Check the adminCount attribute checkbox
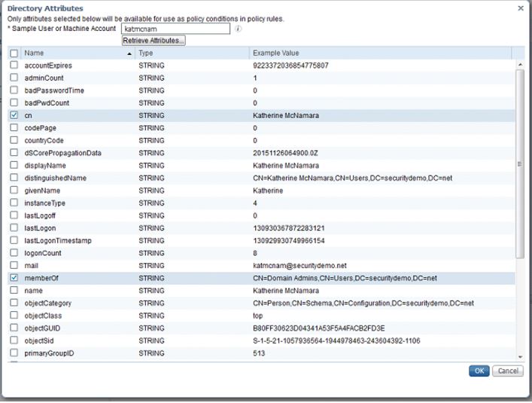The image size is (532, 403). point(14,78)
